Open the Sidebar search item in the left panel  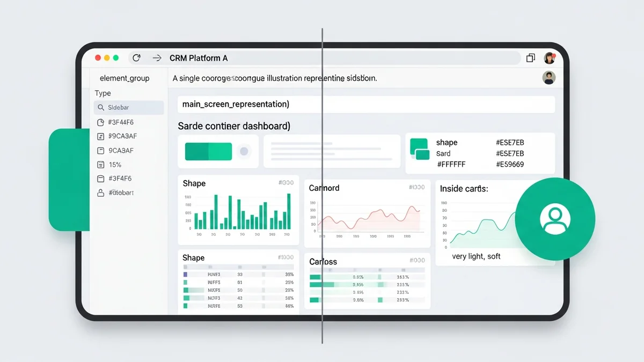point(128,108)
